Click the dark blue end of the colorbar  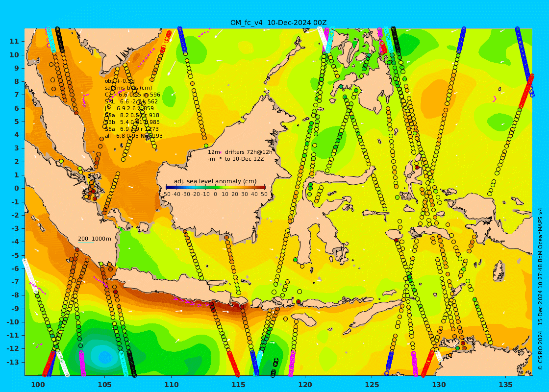(169, 187)
